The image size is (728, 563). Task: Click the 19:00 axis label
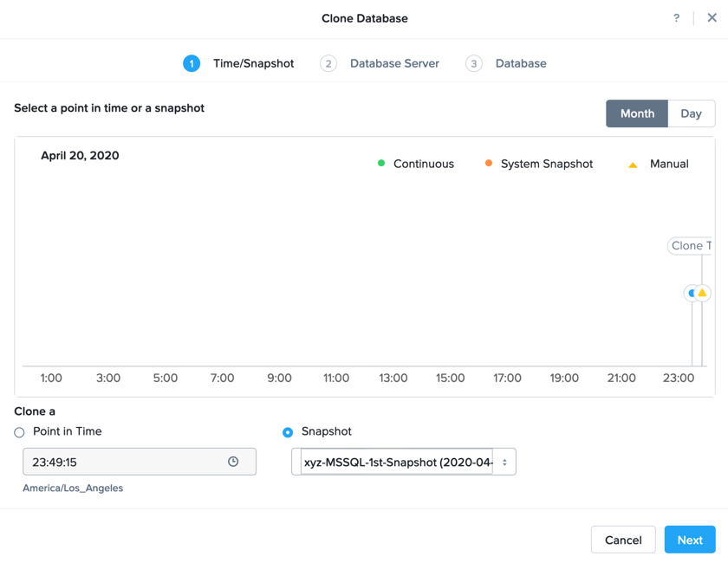click(x=564, y=379)
